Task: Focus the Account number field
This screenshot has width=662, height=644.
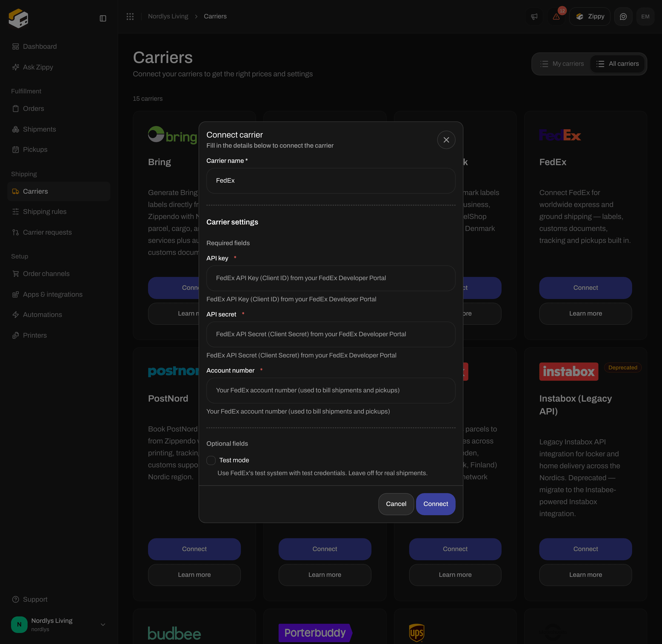Action: coord(331,390)
